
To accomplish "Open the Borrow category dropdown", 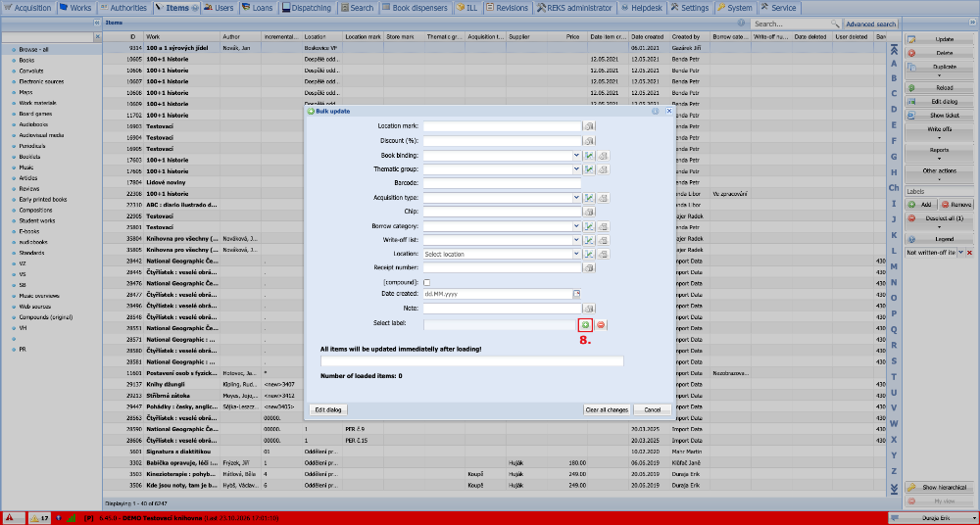I will [x=576, y=226].
